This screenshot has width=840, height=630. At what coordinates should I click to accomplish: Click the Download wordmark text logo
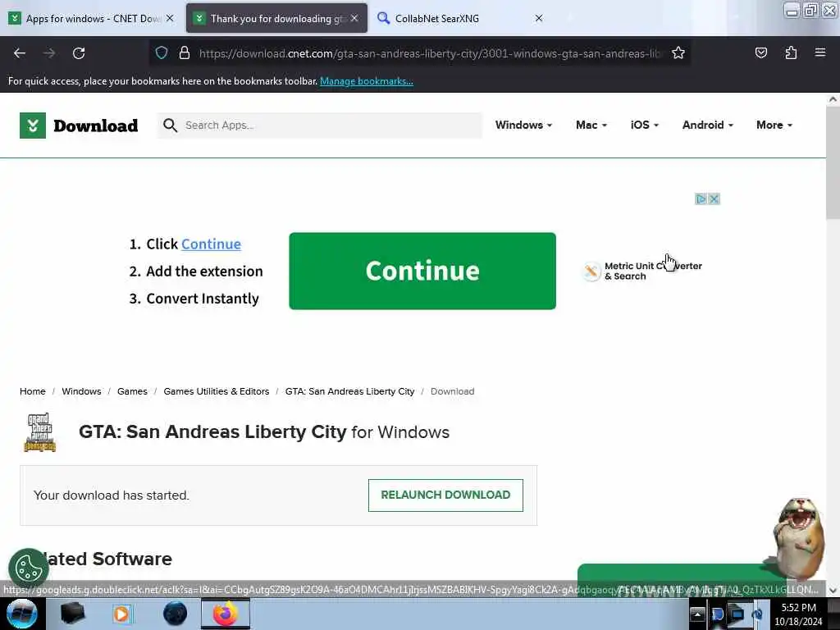(x=96, y=126)
